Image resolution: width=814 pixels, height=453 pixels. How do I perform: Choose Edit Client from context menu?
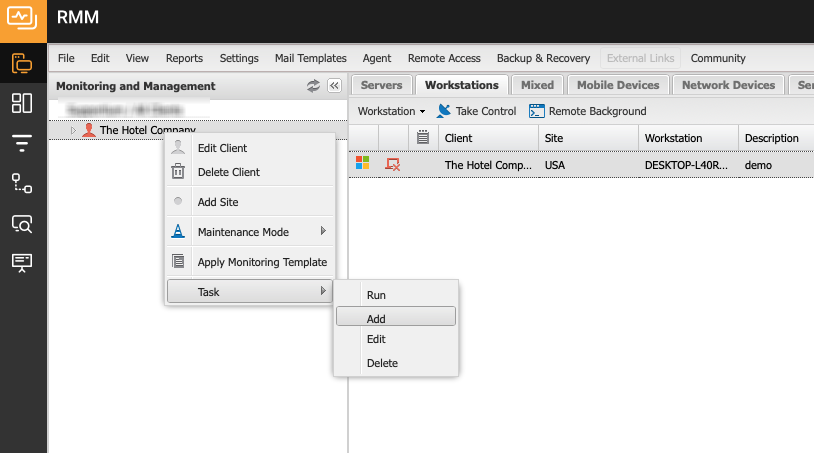pyautogui.click(x=250, y=148)
